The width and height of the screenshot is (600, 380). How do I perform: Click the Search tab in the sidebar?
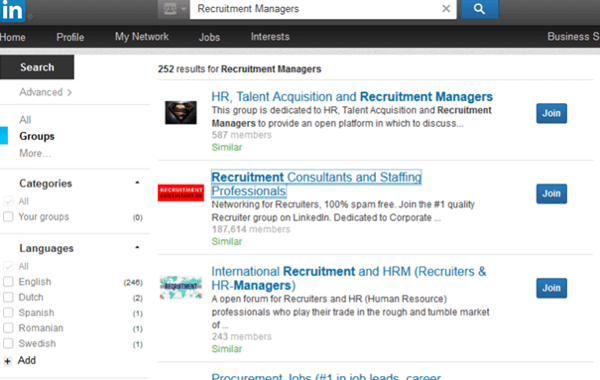pos(37,67)
